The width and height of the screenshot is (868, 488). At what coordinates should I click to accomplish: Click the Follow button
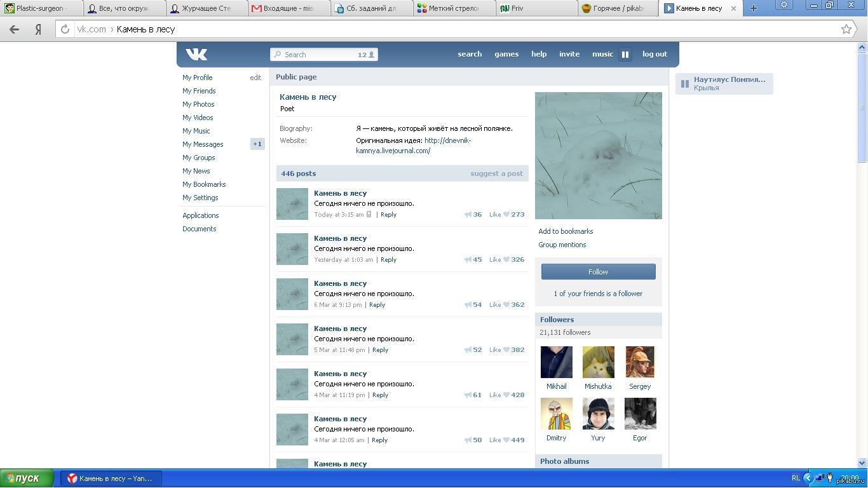coord(598,272)
